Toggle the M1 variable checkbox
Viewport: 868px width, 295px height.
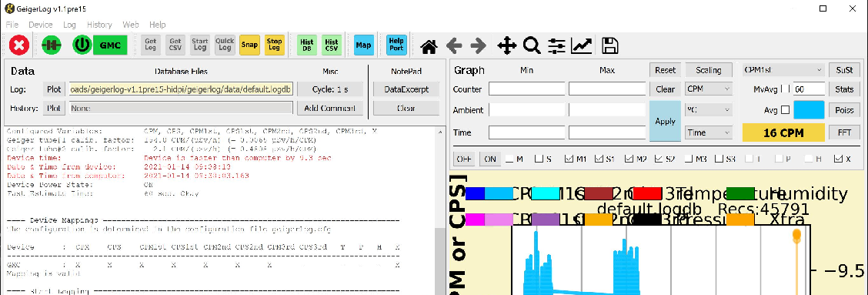pyautogui.click(x=569, y=159)
